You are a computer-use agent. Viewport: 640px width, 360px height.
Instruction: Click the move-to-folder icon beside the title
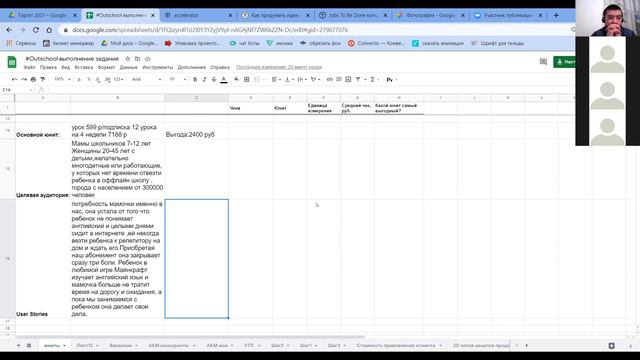pyautogui.click(x=138, y=59)
